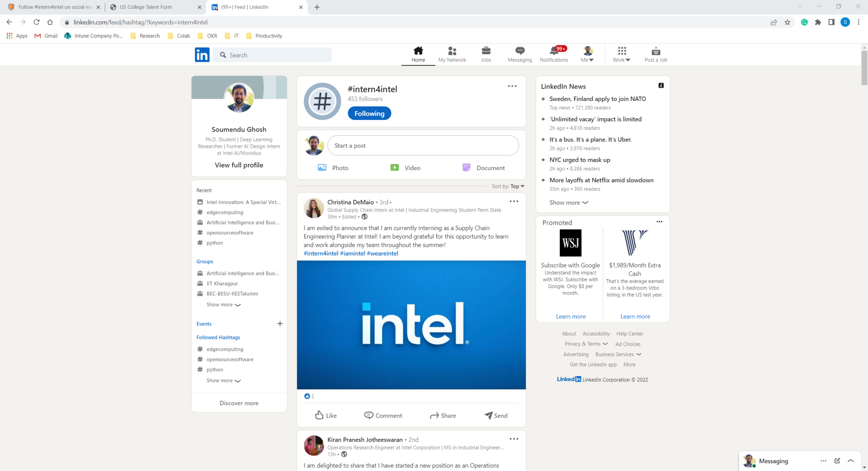868x471 pixels.
Task: Expand Show more in LinkedIn News
Action: click(568, 202)
